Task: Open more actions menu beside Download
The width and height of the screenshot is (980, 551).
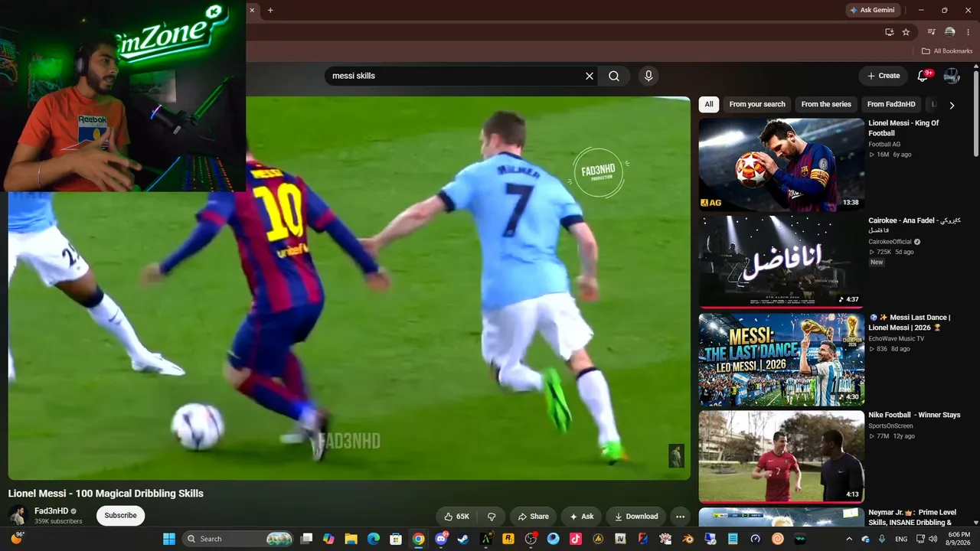Action: tap(680, 517)
